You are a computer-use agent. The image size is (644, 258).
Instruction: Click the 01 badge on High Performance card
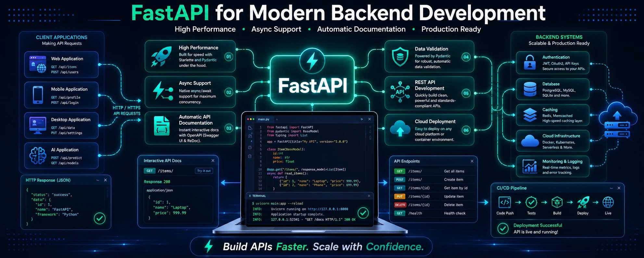click(x=229, y=57)
